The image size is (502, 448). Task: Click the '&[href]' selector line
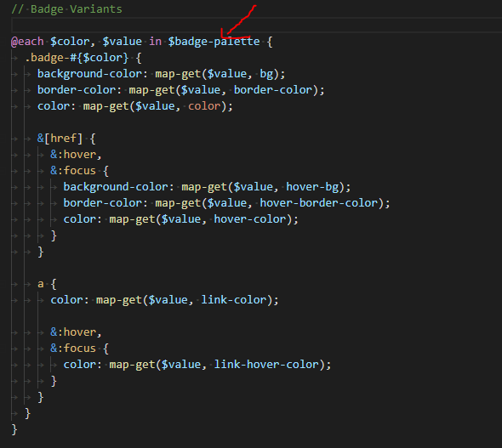(x=66, y=139)
